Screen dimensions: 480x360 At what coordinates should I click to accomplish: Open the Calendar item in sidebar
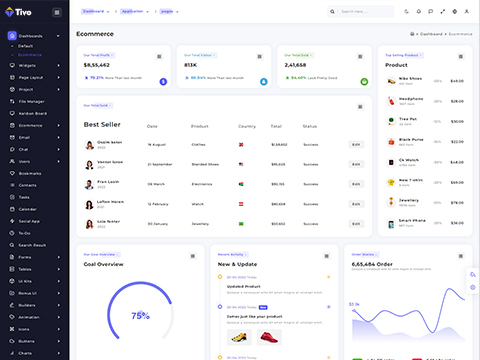28,209
